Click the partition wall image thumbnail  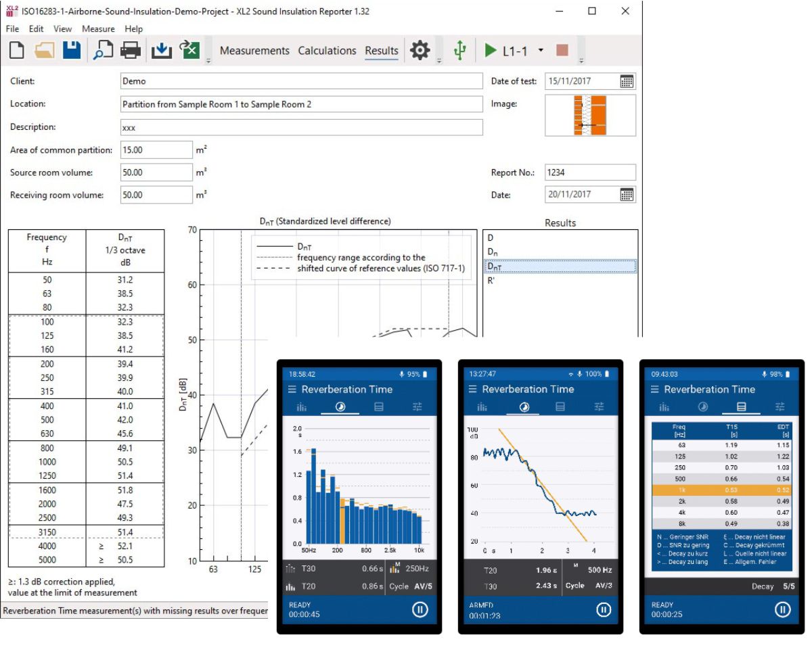[590, 116]
